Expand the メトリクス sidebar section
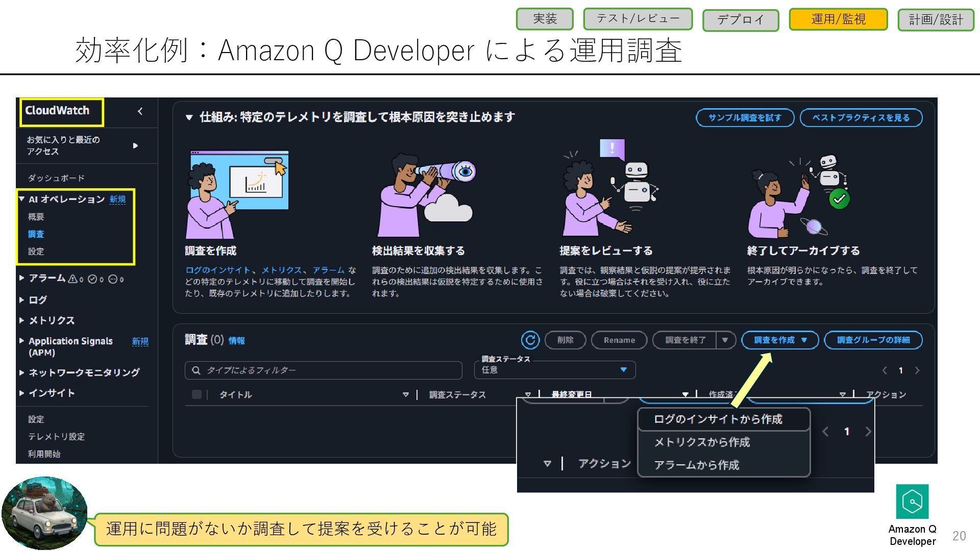Image resolution: width=980 pixels, height=551 pixels. tap(21, 320)
